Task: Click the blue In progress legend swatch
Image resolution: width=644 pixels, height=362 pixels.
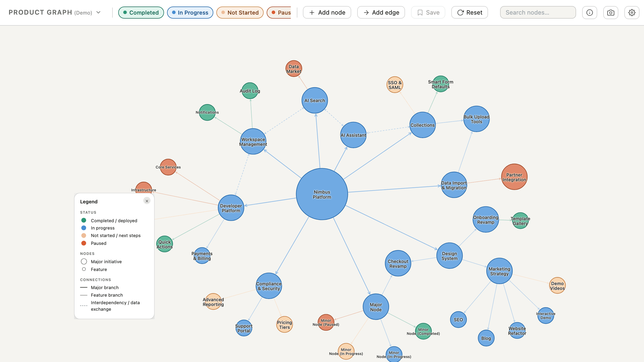Action: (x=84, y=228)
